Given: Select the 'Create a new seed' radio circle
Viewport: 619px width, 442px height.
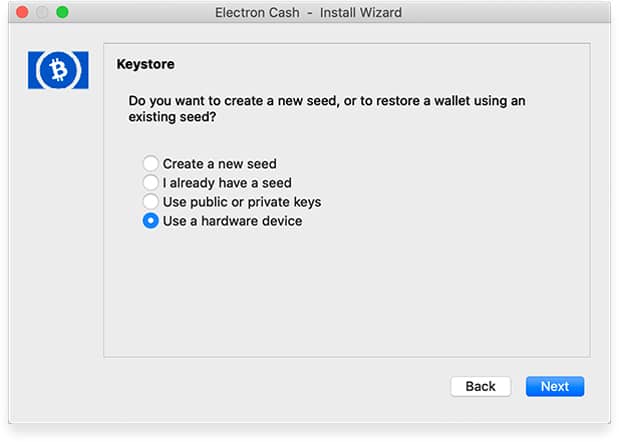Looking at the screenshot, I should click(x=150, y=163).
